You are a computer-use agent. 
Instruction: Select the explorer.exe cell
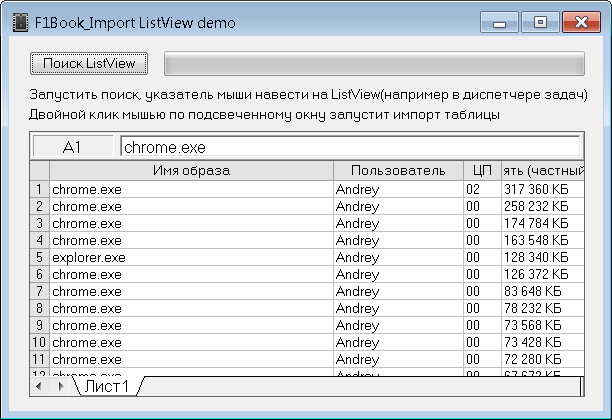[191, 257]
